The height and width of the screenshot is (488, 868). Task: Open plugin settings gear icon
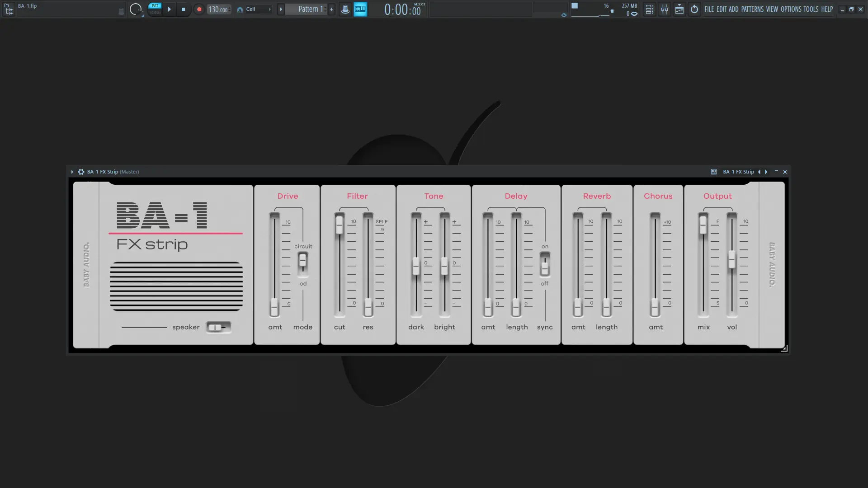click(x=81, y=172)
